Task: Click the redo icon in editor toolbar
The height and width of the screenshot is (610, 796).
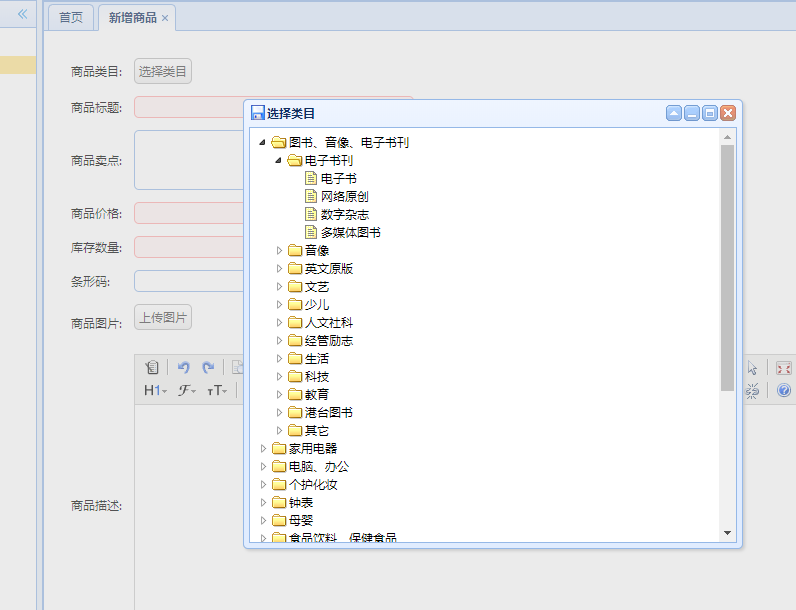Action: (208, 368)
